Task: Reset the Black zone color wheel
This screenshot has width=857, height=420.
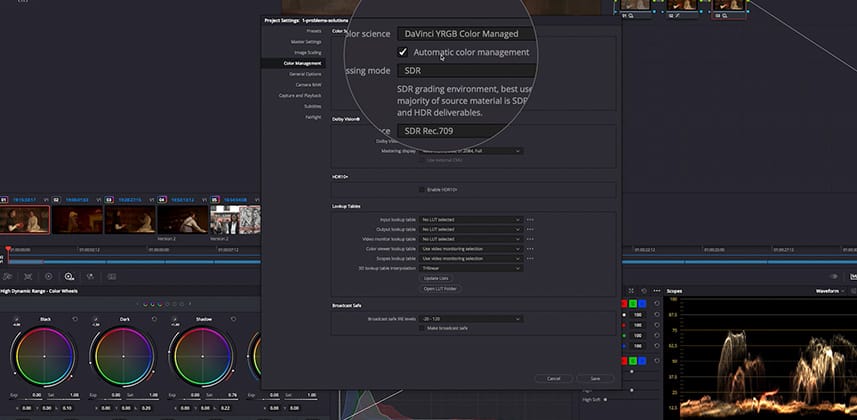Action: (75, 319)
